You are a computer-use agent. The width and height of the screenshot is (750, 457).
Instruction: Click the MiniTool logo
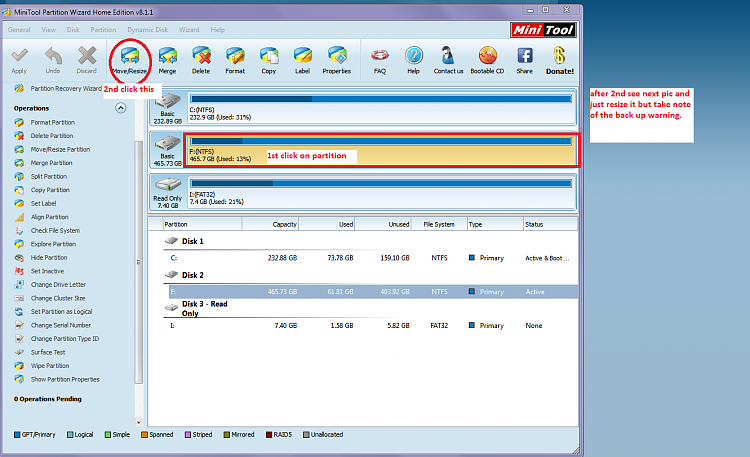[543, 30]
